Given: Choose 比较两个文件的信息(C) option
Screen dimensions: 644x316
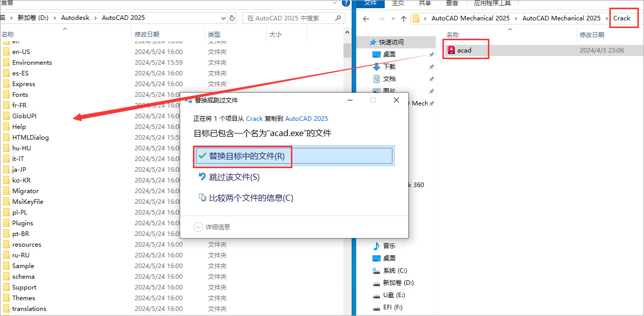Looking at the screenshot, I should 251,198.
